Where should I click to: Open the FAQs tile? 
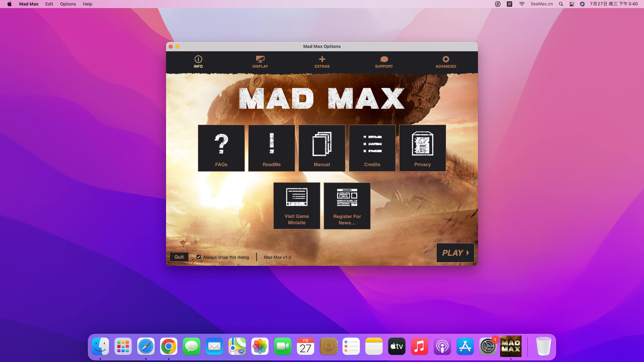click(x=221, y=148)
